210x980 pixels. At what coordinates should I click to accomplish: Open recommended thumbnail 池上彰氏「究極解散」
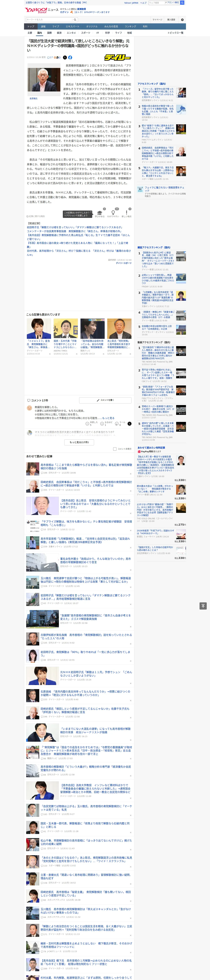point(119,329)
